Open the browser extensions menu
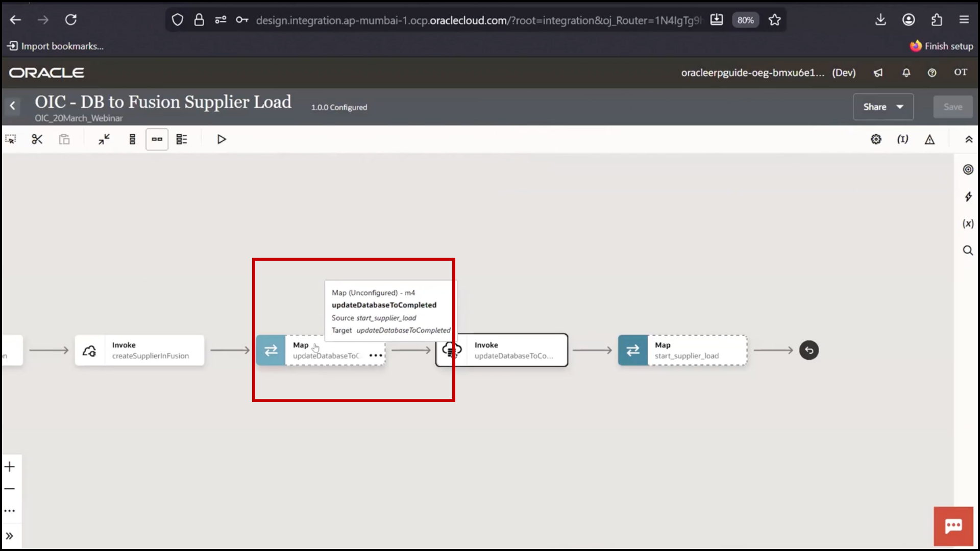 [937, 20]
